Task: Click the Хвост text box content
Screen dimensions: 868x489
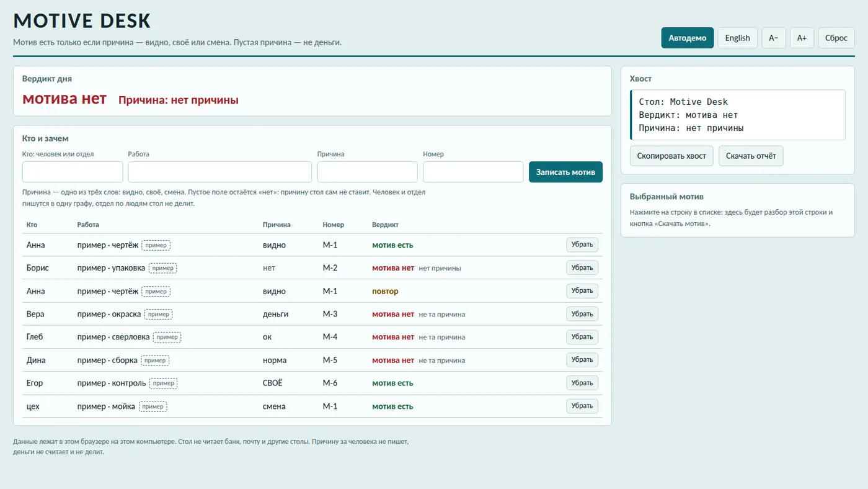Action: pyautogui.click(x=737, y=115)
